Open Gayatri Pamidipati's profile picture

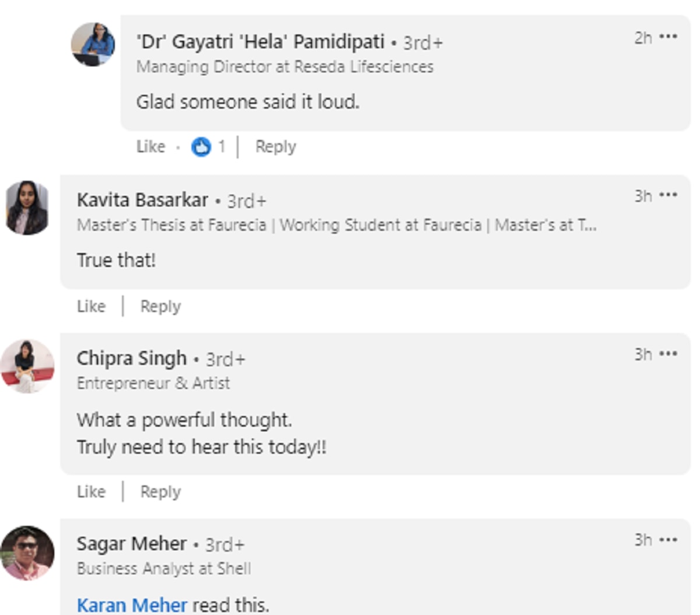pyautogui.click(x=93, y=44)
